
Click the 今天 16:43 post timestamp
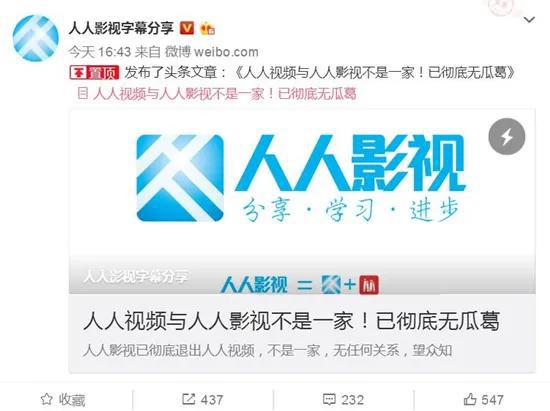coord(99,52)
